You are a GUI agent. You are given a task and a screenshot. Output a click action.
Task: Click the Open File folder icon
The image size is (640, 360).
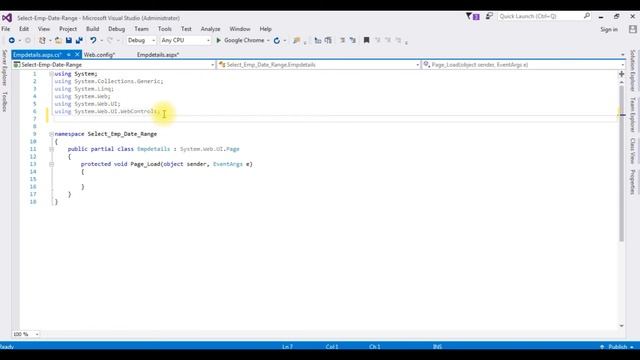pyautogui.click(x=58, y=40)
